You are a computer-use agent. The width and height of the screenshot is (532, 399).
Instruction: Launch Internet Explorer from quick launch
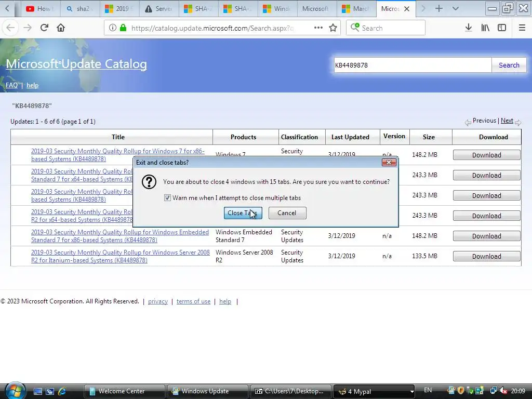click(x=62, y=391)
